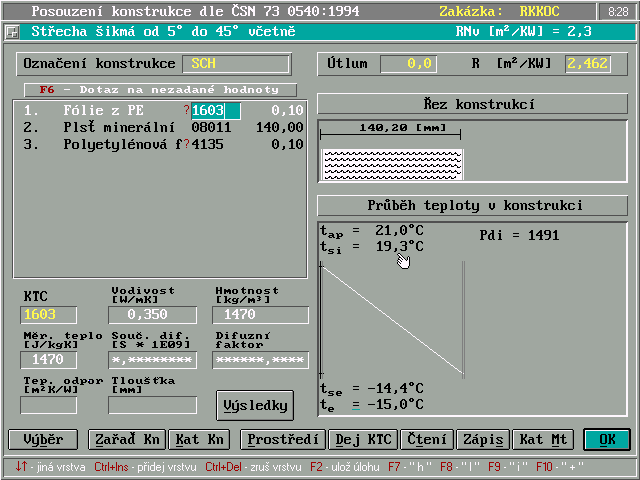
Task: Click the Útlum value field
Action: pyautogui.click(x=408, y=64)
